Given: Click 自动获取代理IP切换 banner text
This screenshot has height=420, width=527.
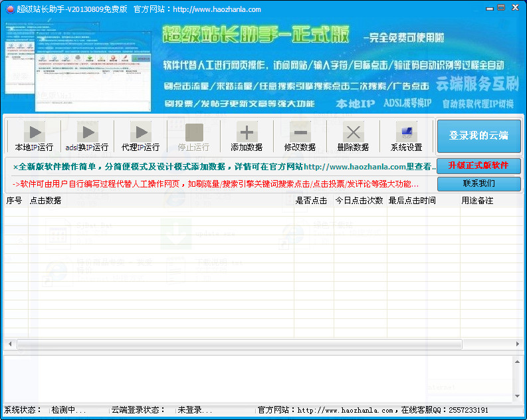Looking at the screenshot, I should click(x=478, y=104).
